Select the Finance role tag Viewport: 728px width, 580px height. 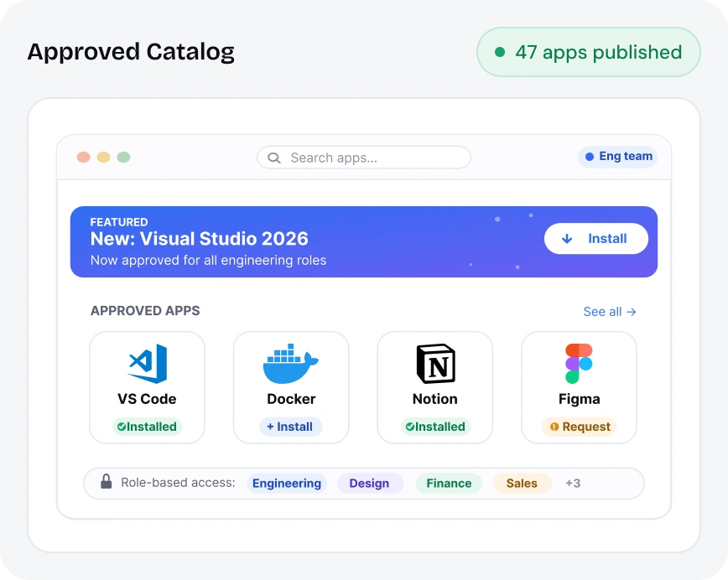pos(449,484)
